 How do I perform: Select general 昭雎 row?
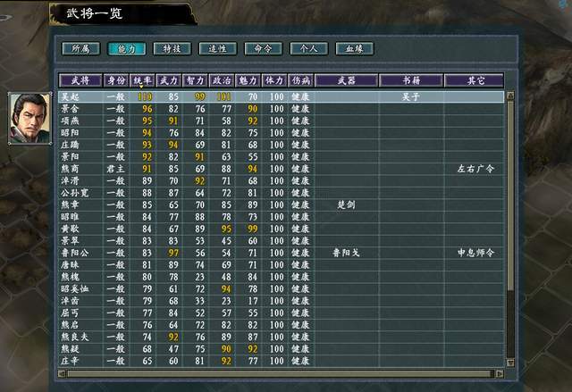pos(281,217)
